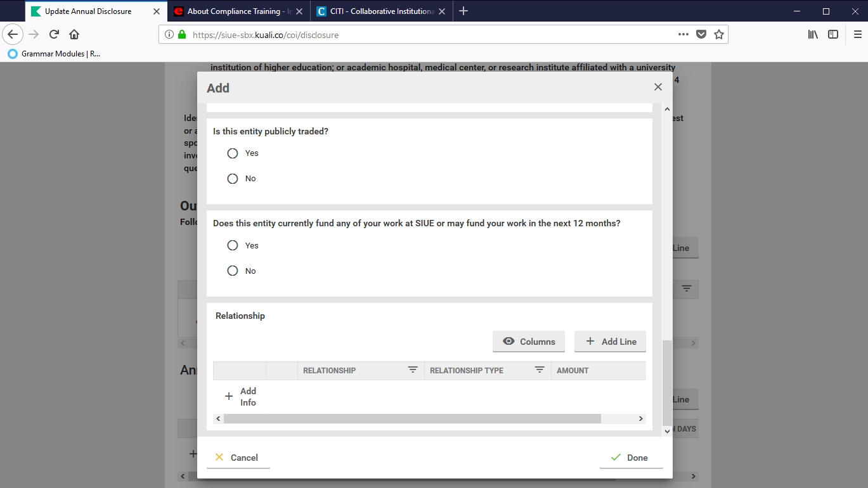Screen dimensions: 868x488
Task: Select No for publicly traded entity
Action: point(233,179)
